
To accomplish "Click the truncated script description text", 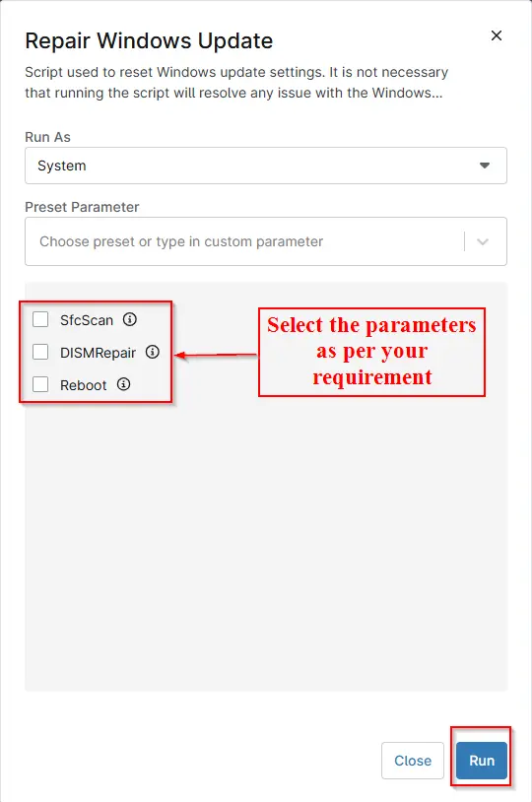I will [236, 83].
